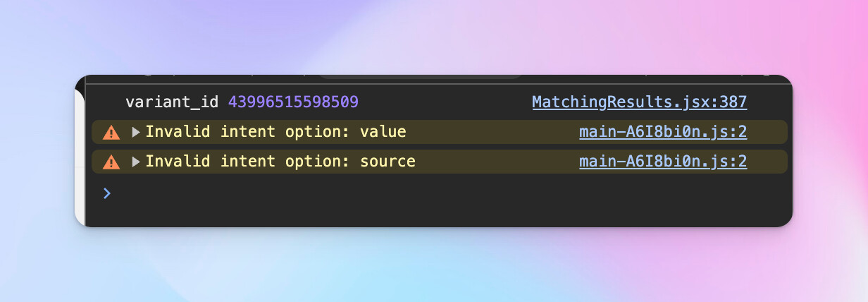Image resolution: width=868 pixels, height=302 pixels.
Task: Click the white page strip left of console
Action: (x=79, y=155)
